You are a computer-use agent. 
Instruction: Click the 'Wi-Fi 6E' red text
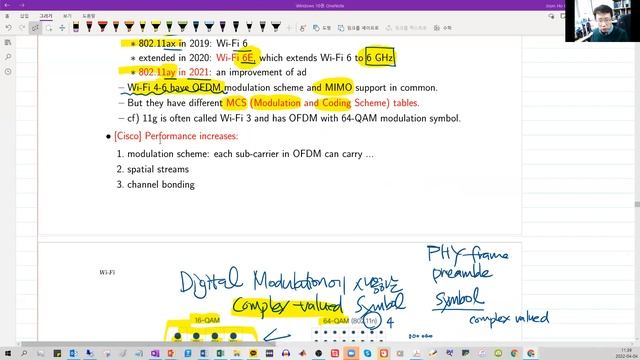click(236, 58)
